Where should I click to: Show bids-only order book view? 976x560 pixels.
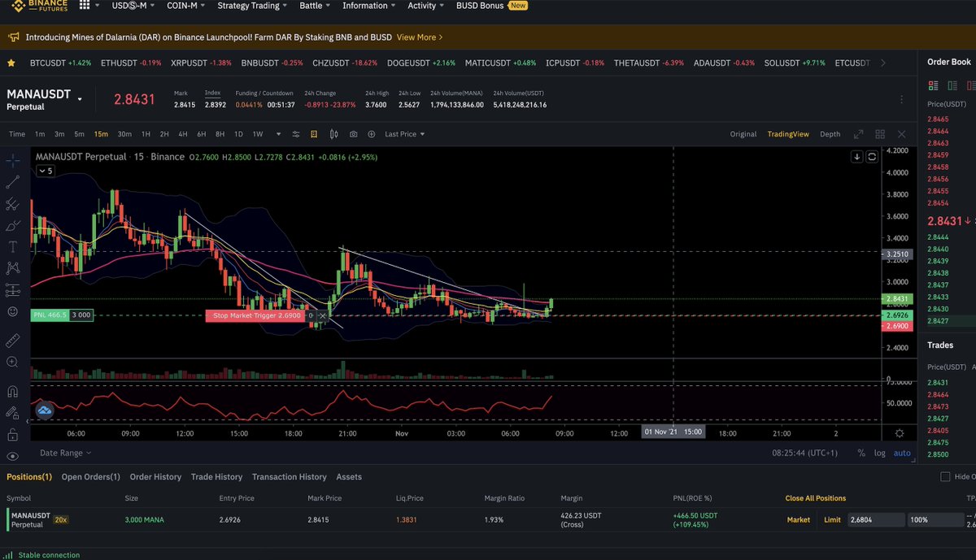[x=952, y=85]
